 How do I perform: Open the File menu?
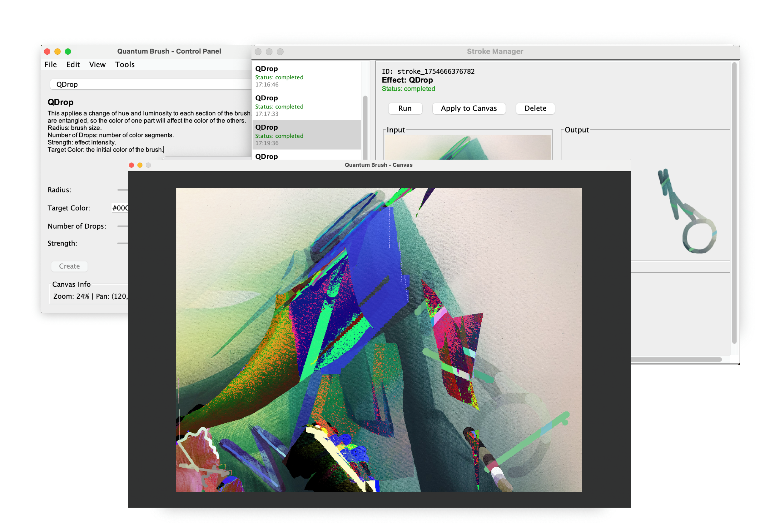pos(51,65)
